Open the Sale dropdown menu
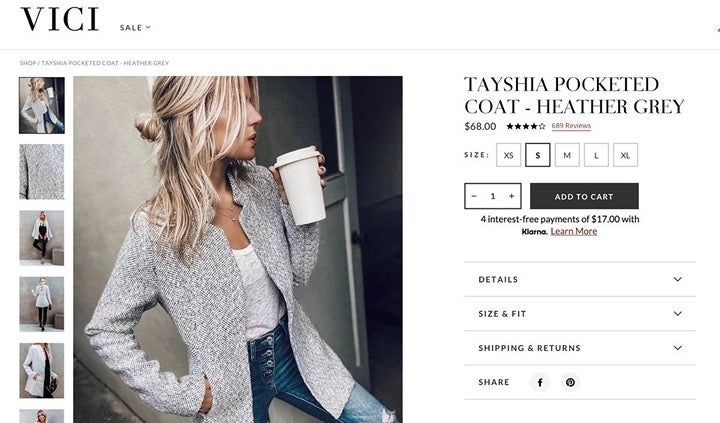This screenshot has height=423, width=720. (135, 28)
